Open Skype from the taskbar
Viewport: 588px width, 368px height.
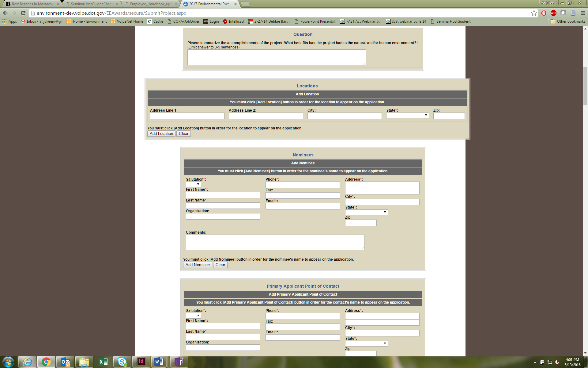click(x=122, y=362)
